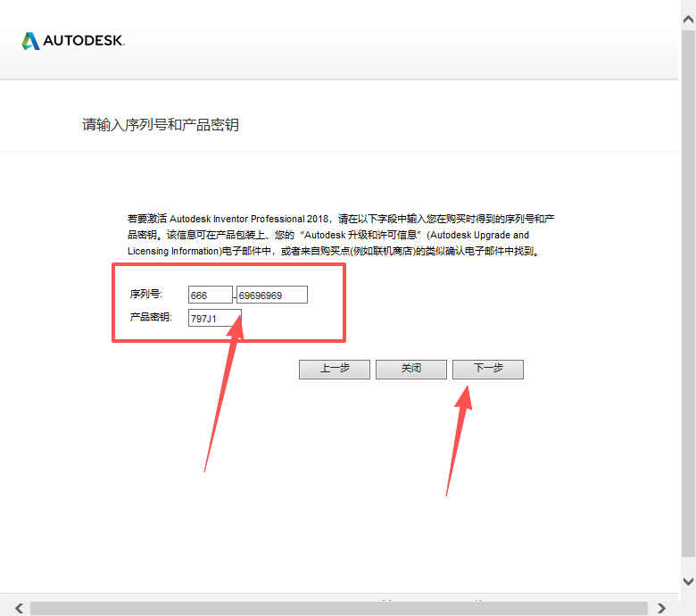Click the vertical scrollbar thumb
The image size is (696, 616).
pos(689,293)
